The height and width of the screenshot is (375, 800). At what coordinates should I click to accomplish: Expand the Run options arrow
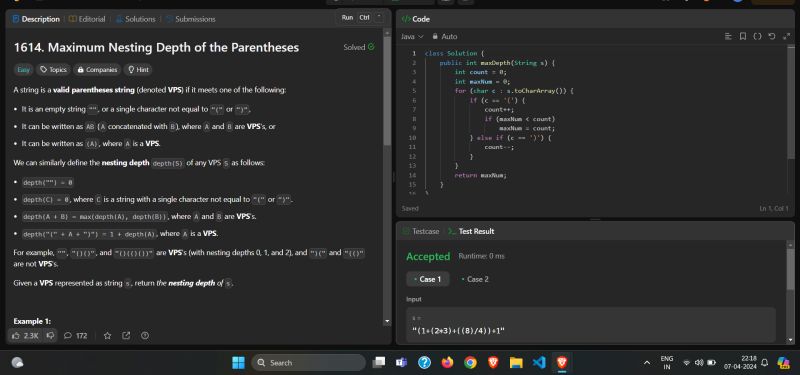(379, 17)
